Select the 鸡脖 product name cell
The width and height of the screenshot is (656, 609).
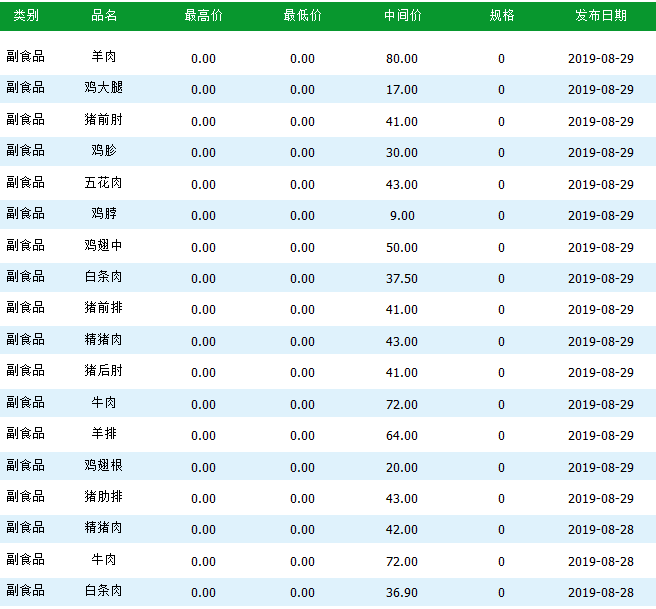click(104, 213)
